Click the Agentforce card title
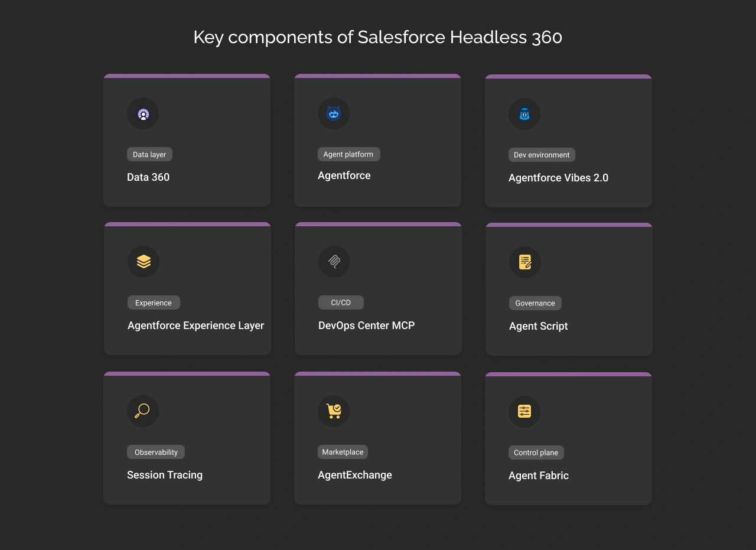 pyautogui.click(x=344, y=175)
